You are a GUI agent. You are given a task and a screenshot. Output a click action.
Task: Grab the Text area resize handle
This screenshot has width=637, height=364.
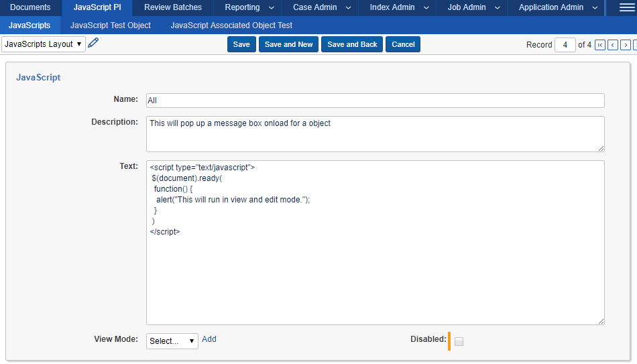point(601,321)
